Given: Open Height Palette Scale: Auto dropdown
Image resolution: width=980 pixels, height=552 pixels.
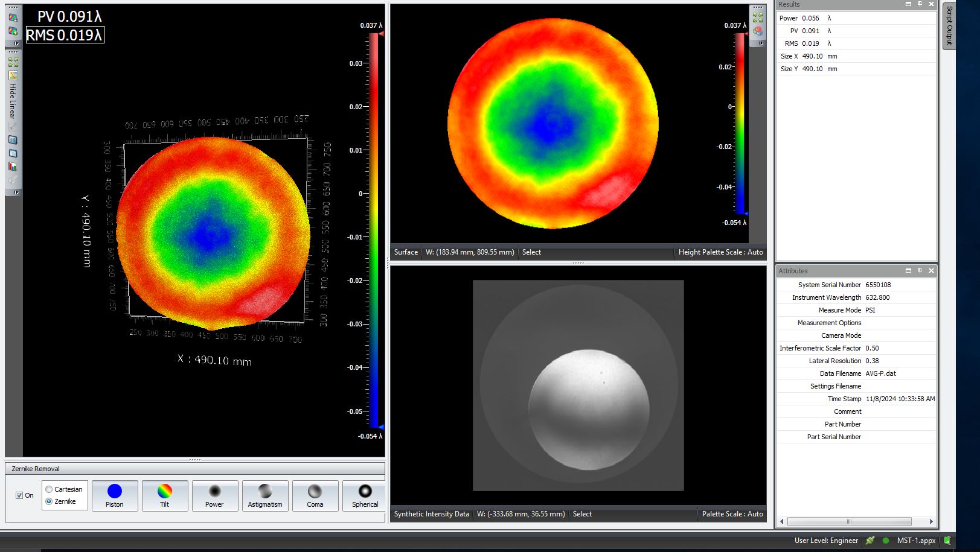Looking at the screenshot, I should [x=720, y=252].
